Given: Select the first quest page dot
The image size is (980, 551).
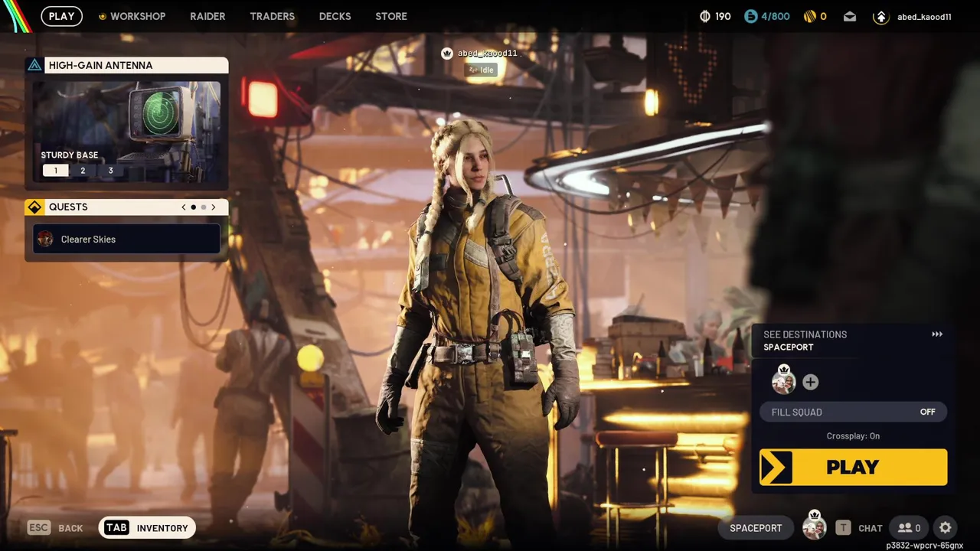Looking at the screenshot, I should tap(193, 207).
